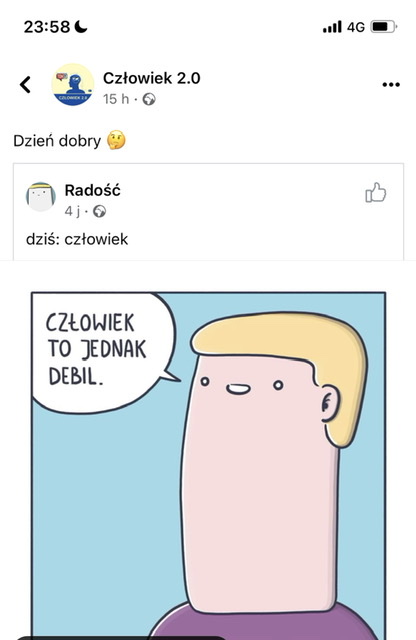Tap the moon Do Not Disturb icon
The image size is (416, 640).
tap(80, 27)
